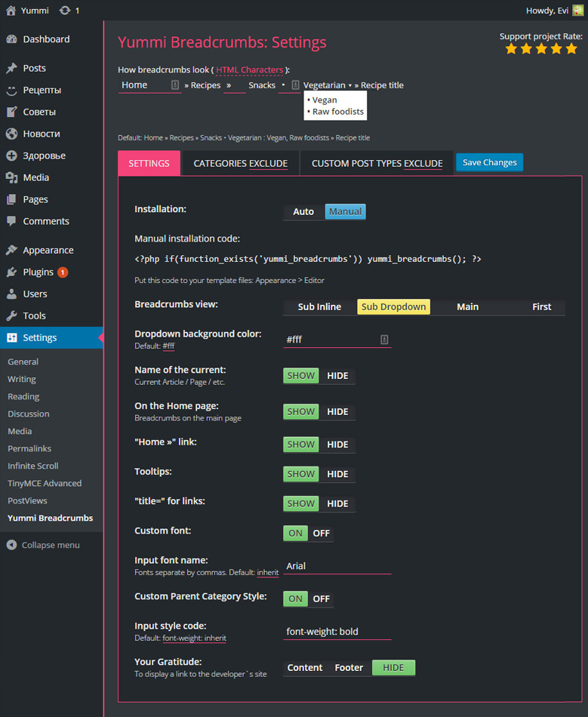
Task: Click the Plugins plug icon
Action: 11,272
